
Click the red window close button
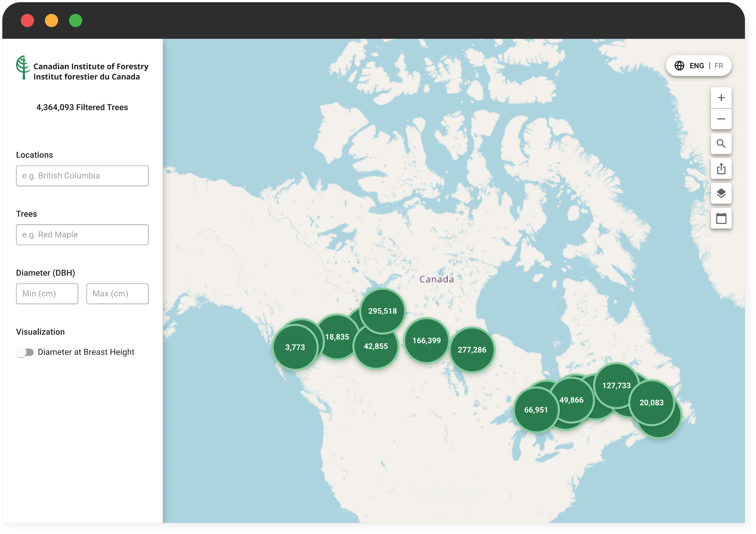[27, 21]
